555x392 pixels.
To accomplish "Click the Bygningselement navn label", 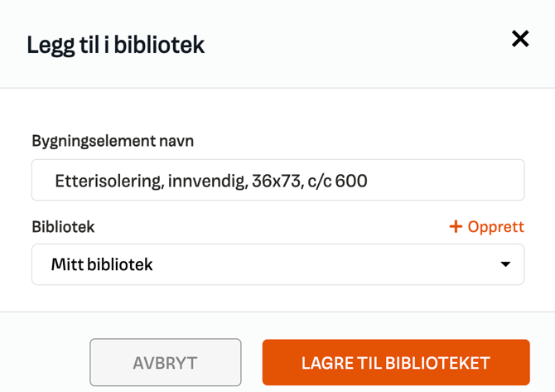I will click(x=113, y=141).
